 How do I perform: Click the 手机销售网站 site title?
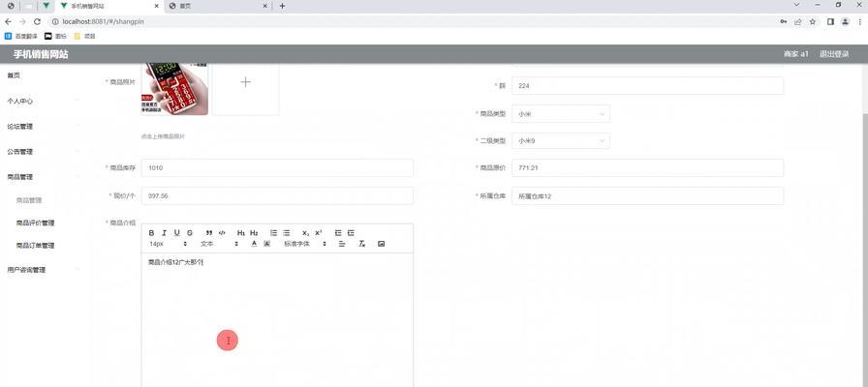point(41,54)
